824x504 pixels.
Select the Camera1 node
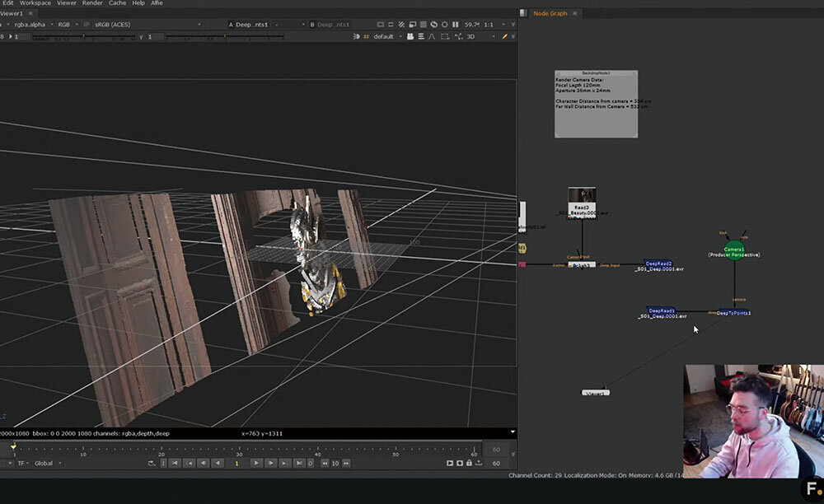click(733, 249)
